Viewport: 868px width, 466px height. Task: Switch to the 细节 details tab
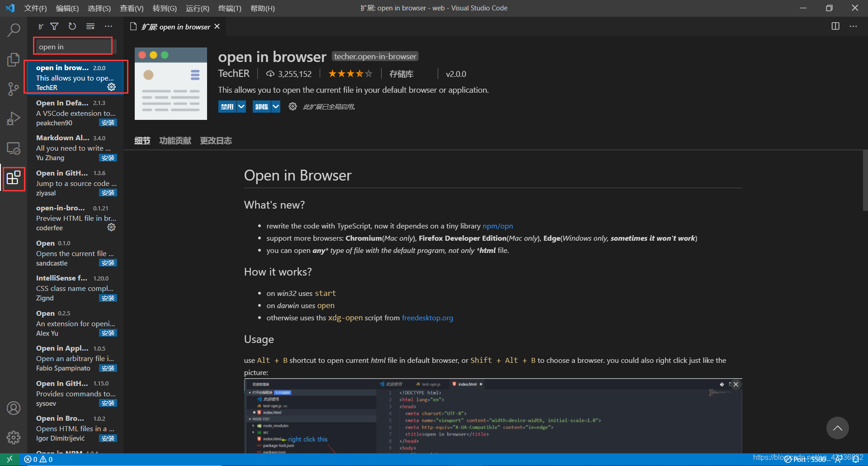[x=142, y=141]
